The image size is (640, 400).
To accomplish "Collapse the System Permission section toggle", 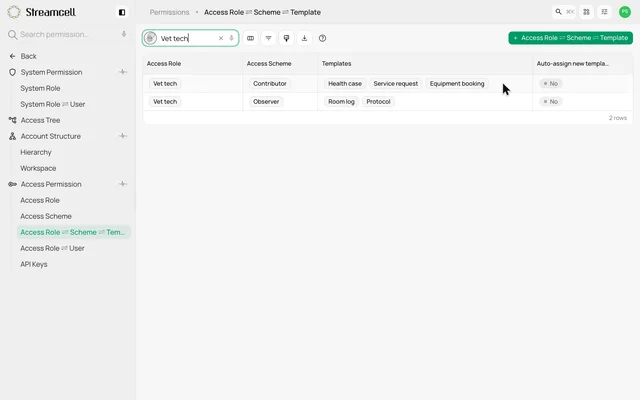I will click(x=122, y=72).
